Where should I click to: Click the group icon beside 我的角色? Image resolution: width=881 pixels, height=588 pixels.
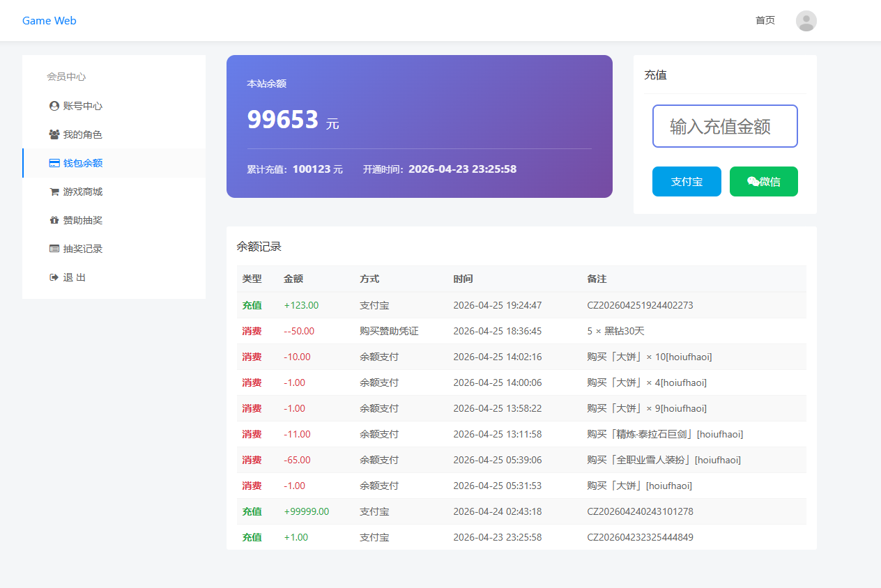pyautogui.click(x=54, y=134)
